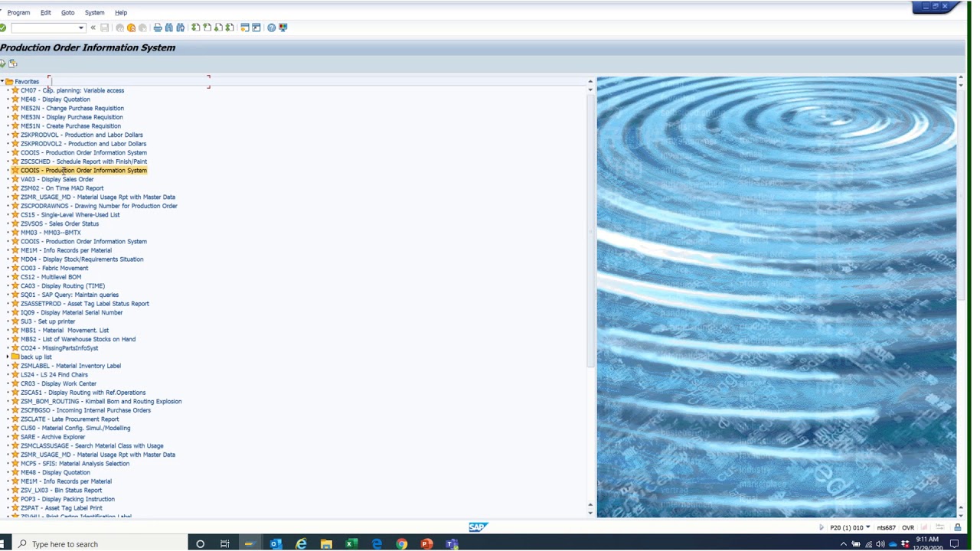The height and width of the screenshot is (551, 980).
Task: Show hidden system tray icons
Action: coord(844,544)
